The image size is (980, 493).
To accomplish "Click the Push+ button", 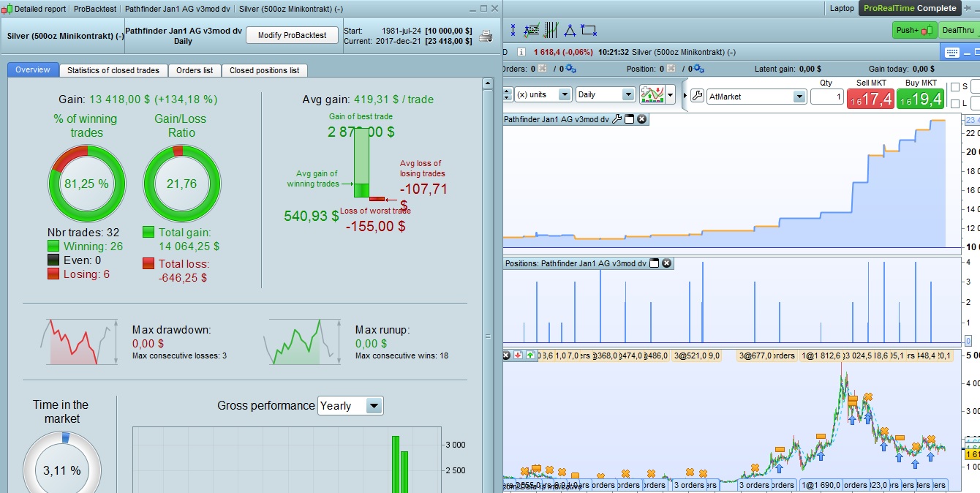I will pos(914,30).
